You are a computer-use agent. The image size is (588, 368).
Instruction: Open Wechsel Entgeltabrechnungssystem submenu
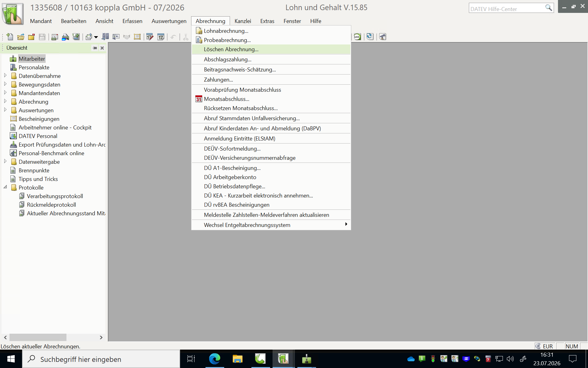271,225
